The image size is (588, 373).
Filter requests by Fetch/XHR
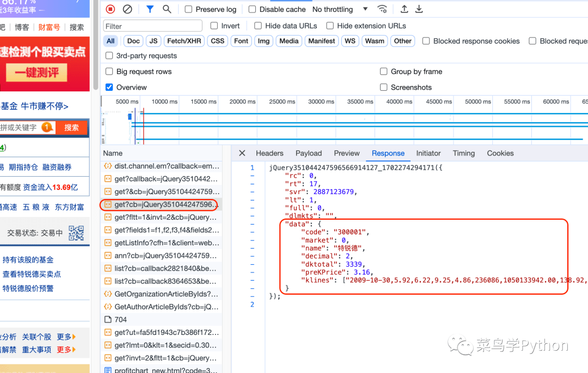(183, 41)
